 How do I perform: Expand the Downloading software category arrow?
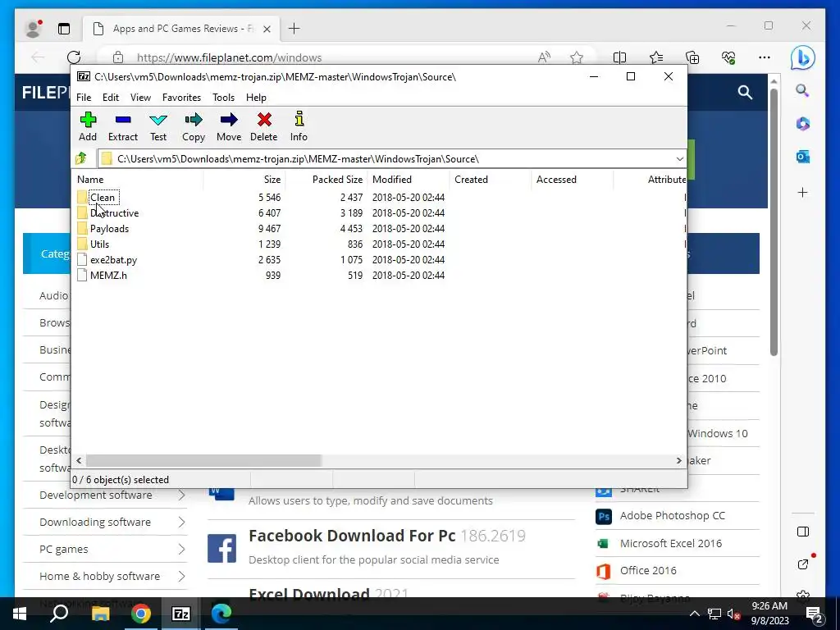(181, 522)
